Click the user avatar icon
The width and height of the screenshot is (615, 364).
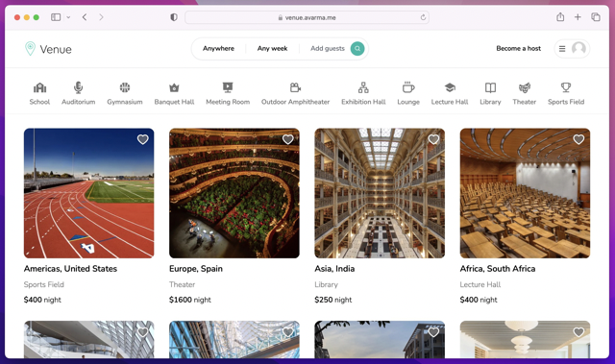coord(578,49)
